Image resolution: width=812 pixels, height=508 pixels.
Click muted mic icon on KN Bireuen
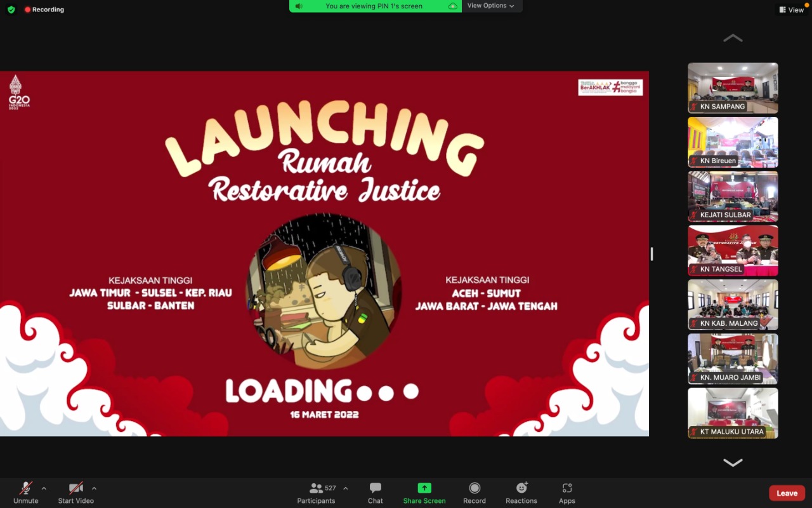[x=694, y=161]
